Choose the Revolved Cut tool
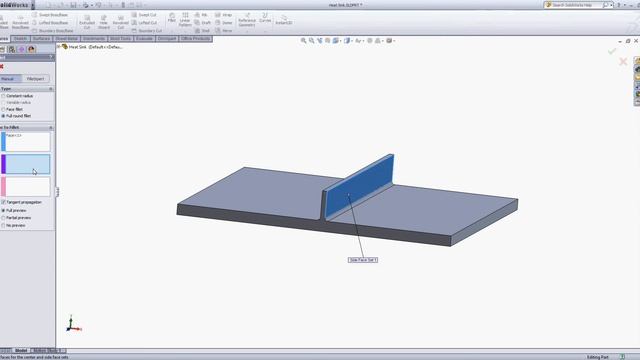 point(120,22)
